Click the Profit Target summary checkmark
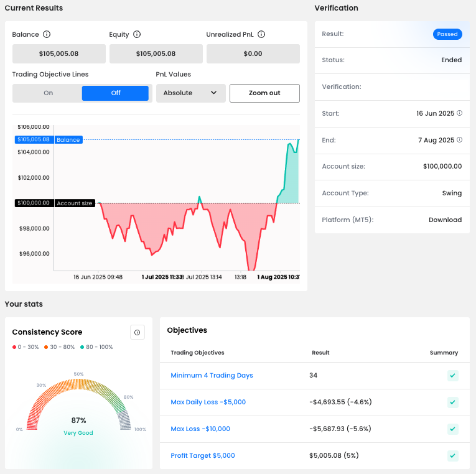476x474 pixels. coord(453,456)
